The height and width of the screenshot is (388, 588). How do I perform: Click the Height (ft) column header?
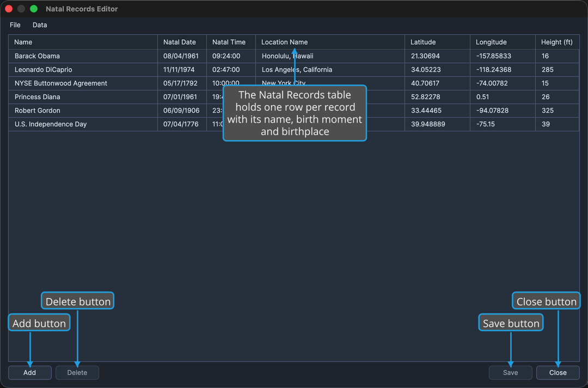[558, 42]
